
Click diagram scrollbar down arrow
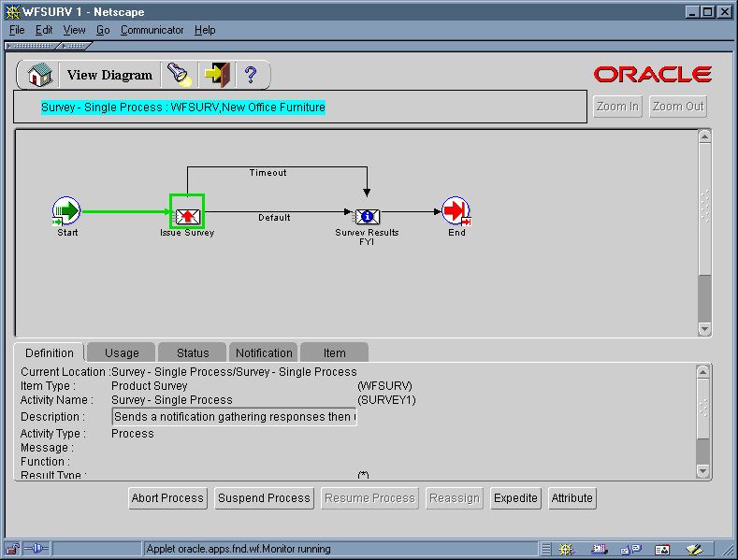(704, 330)
